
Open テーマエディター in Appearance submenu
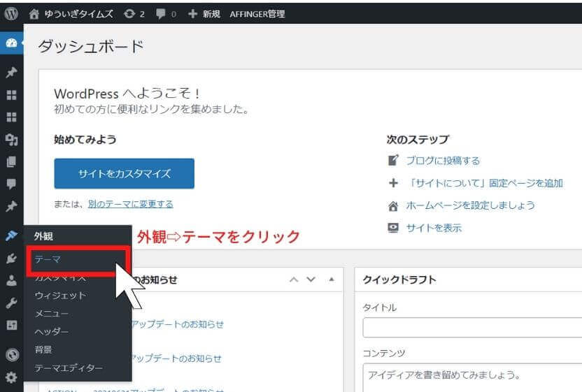69,368
